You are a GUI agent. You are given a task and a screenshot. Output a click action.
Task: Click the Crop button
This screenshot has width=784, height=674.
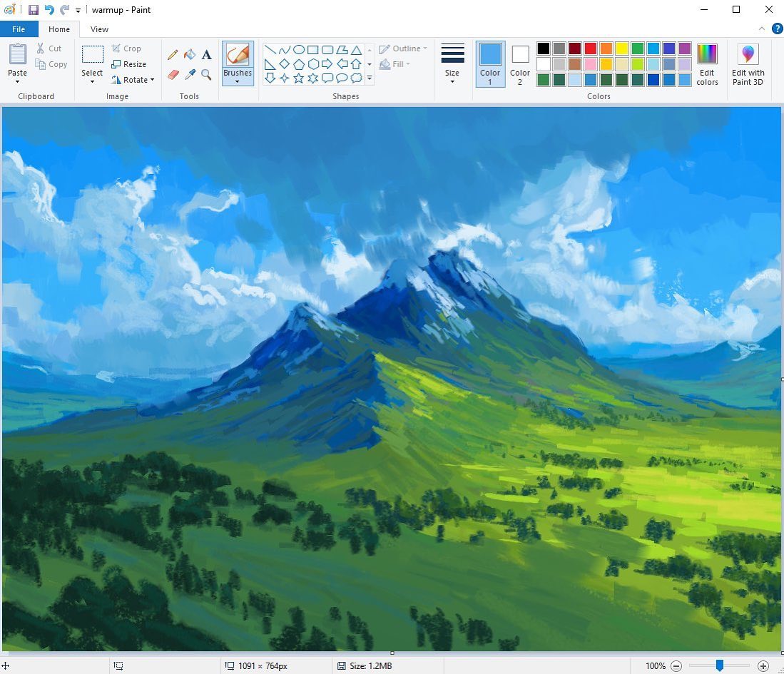click(126, 48)
